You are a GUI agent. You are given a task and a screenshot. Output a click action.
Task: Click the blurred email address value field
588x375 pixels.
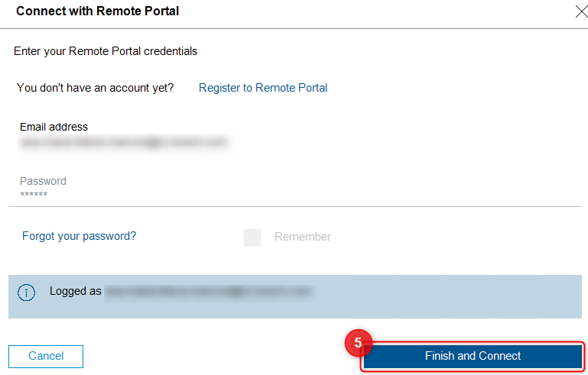[x=124, y=142]
